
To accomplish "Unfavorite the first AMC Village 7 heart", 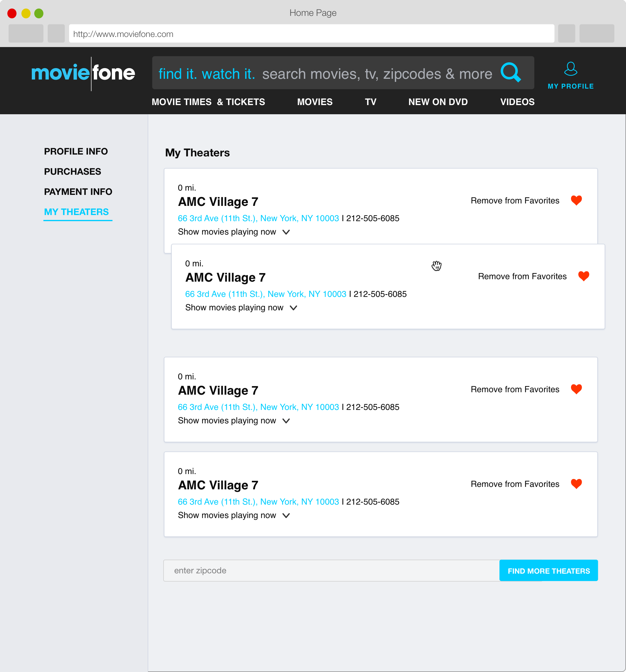I will point(576,200).
